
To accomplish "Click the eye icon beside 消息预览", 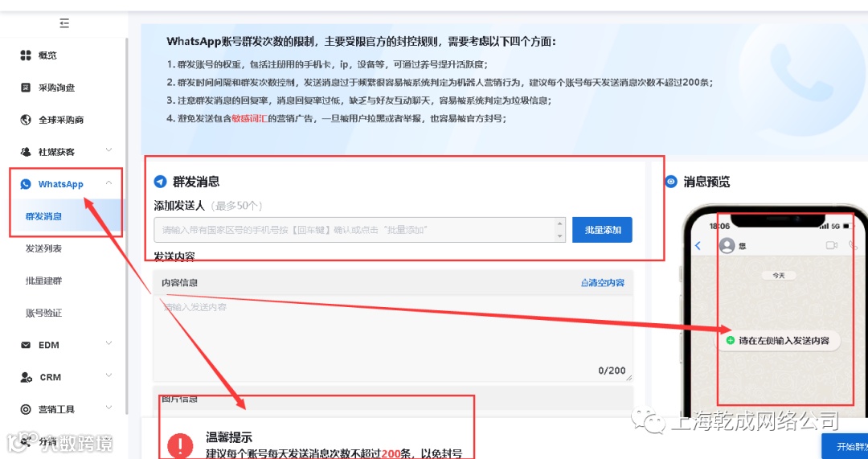I will (671, 181).
